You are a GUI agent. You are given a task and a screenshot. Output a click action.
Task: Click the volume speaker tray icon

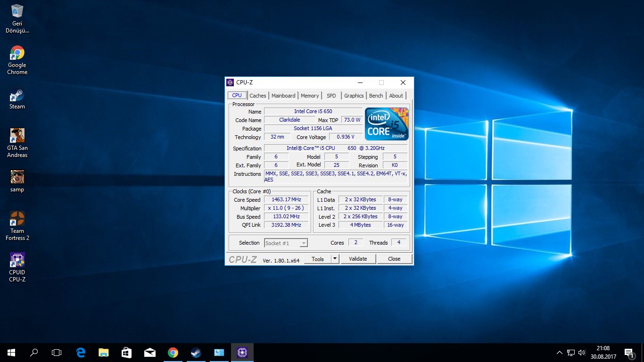pos(582,352)
